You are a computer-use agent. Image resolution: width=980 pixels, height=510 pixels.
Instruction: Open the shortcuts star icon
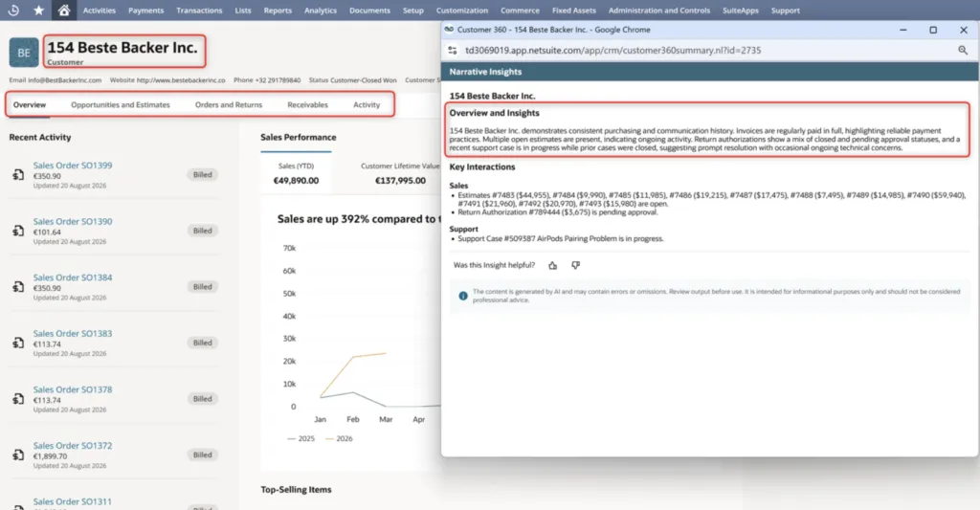click(x=38, y=11)
